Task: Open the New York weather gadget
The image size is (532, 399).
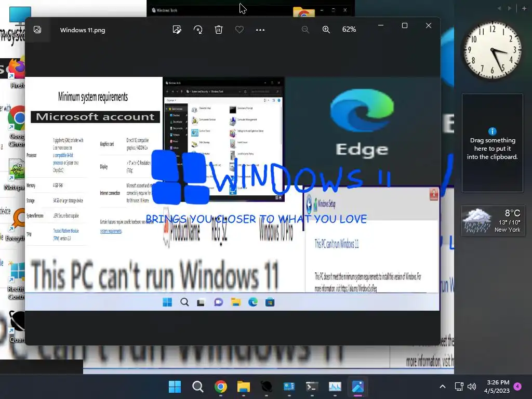Action: 493,221
